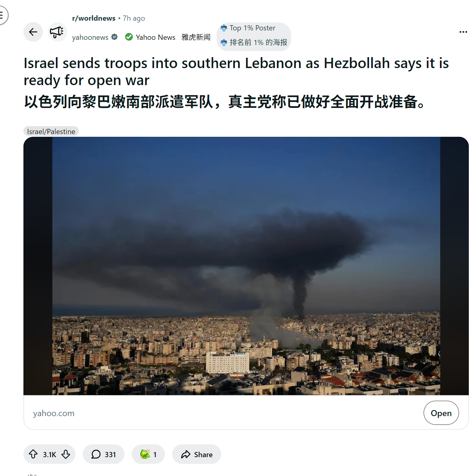Open the comments with 331 replies
The image size is (474, 476).
click(x=103, y=454)
